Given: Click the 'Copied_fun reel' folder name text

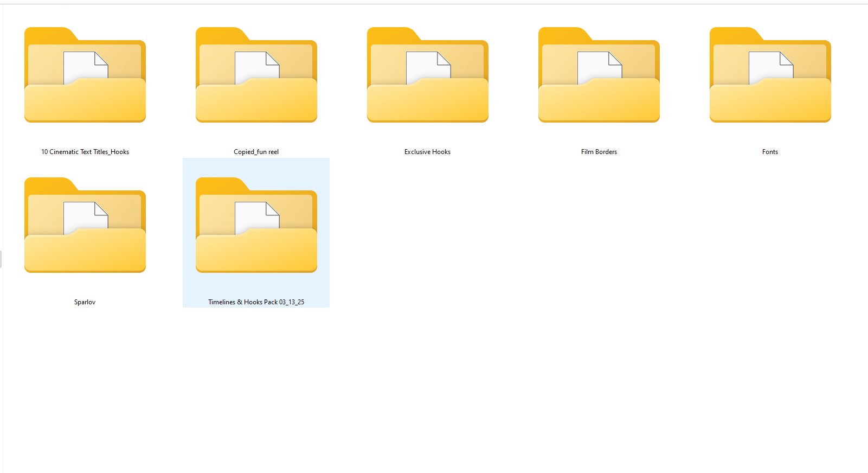Looking at the screenshot, I should (x=256, y=152).
